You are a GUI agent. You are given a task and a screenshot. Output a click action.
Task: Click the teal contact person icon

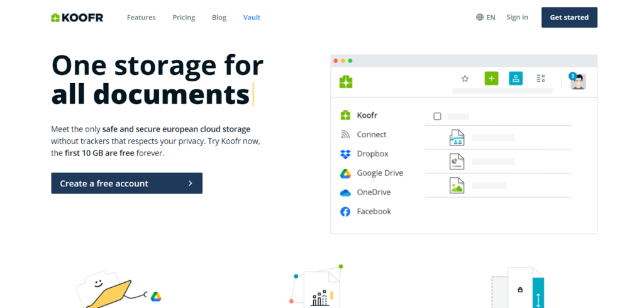pyautogui.click(x=516, y=78)
